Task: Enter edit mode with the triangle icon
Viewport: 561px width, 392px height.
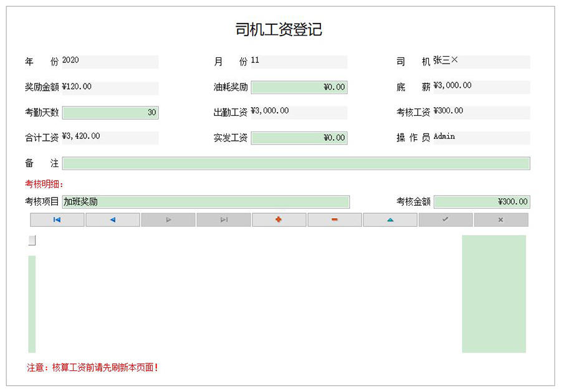Action: point(390,219)
